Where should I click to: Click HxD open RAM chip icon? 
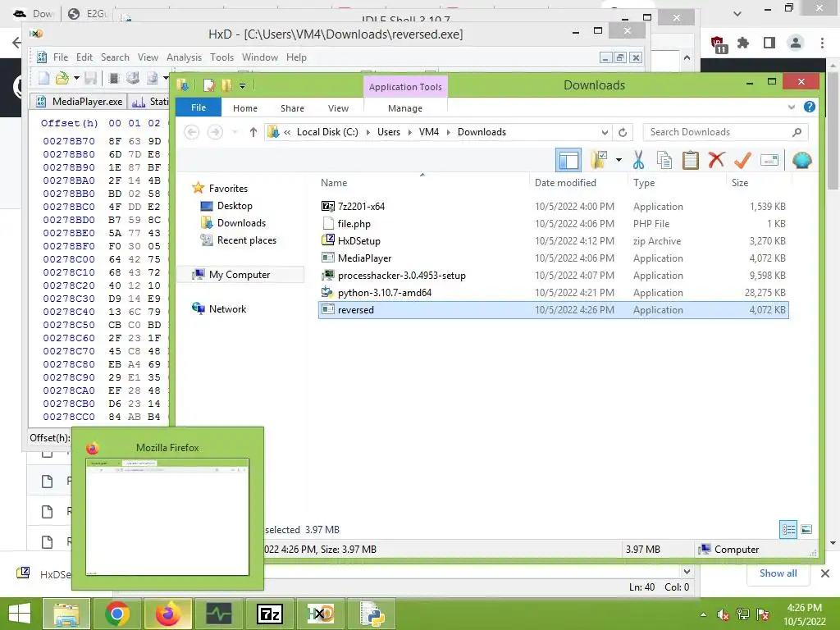[x=113, y=78]
